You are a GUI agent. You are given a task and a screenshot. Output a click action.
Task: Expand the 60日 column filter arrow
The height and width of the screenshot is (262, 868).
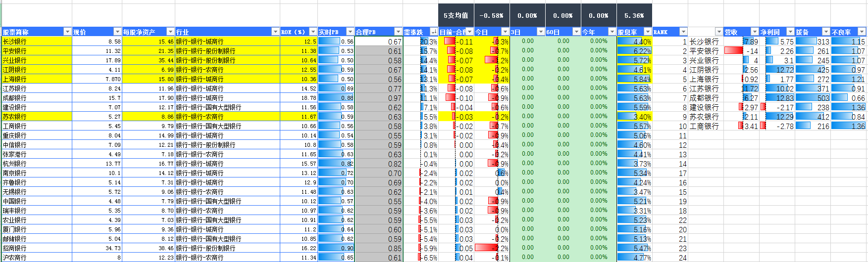click(x=576, y=32)
